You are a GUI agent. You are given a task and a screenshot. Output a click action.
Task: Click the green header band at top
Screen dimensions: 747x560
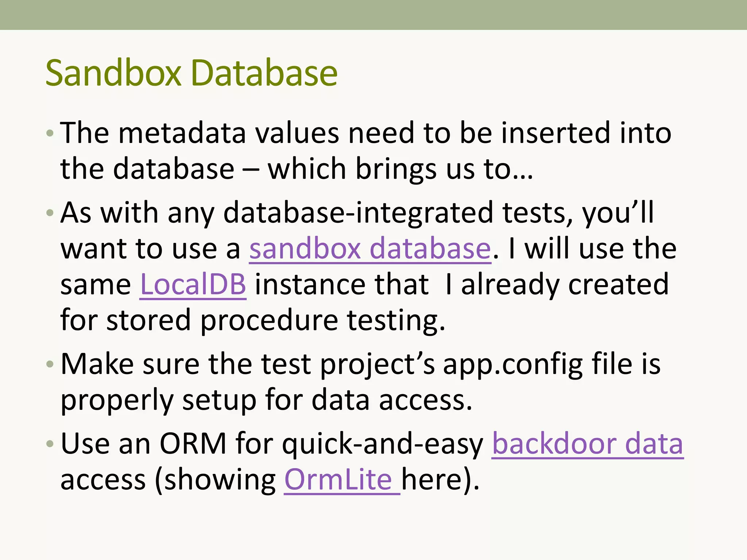tap(373, 15)
